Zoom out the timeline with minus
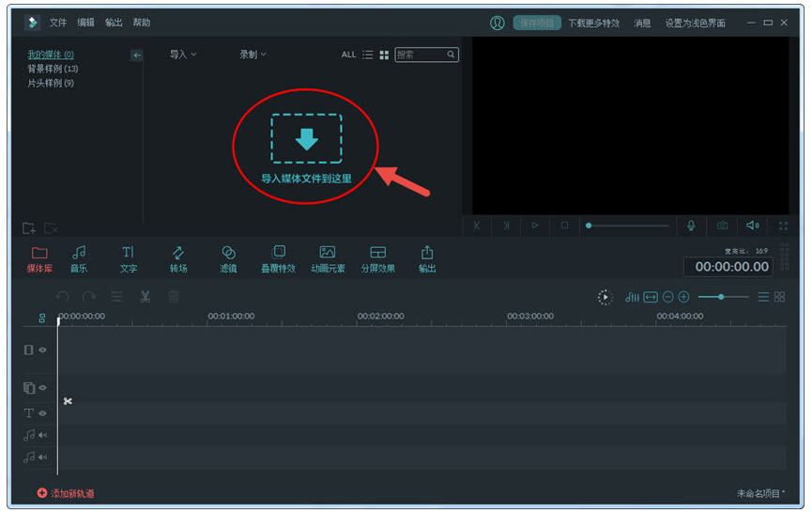This screenshot has width=812, height=513. point(668,297)
